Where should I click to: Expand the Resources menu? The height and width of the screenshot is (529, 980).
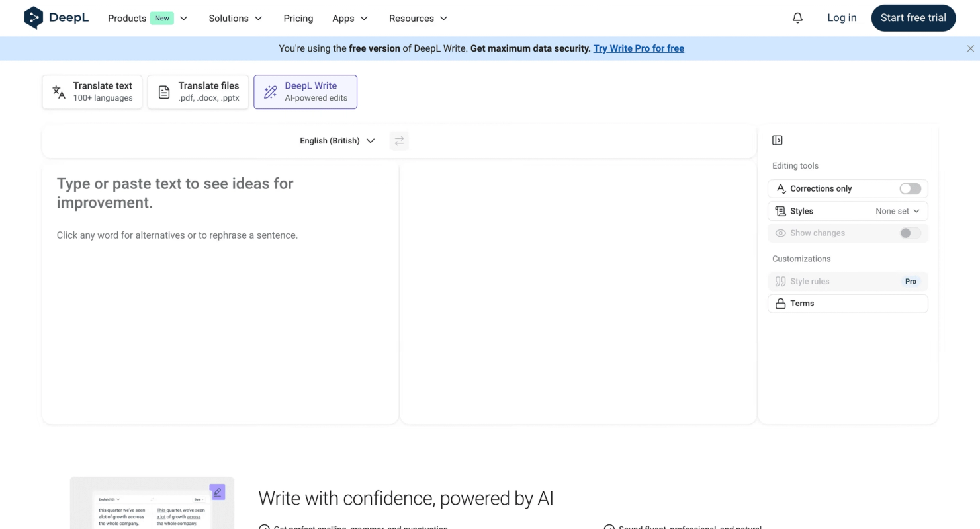click(418, 19)
